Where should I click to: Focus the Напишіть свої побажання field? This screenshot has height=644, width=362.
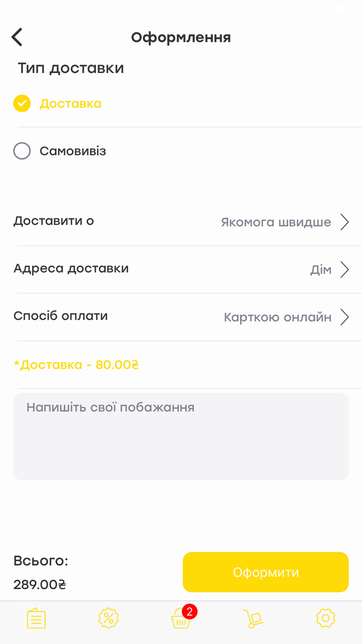click(x=181, y=436)
